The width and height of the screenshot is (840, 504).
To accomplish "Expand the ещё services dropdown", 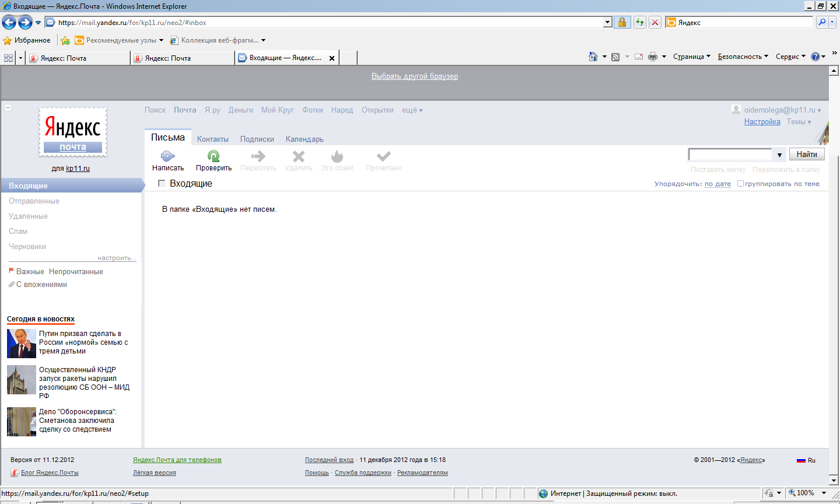I will pos(412,110).
